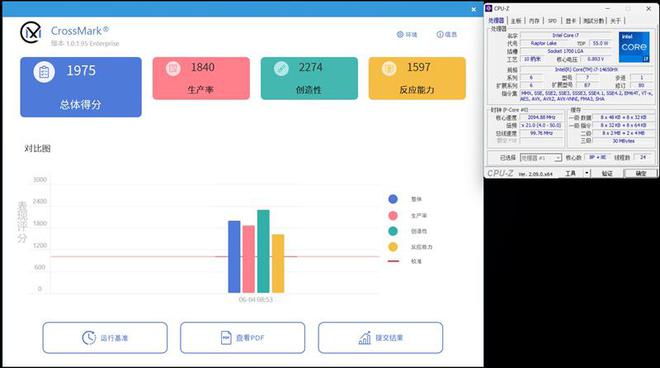The height and width of the screenshot is (368, 660).
Task: Open the 环境 settings gear icon
Action: [x=400, y=35]
